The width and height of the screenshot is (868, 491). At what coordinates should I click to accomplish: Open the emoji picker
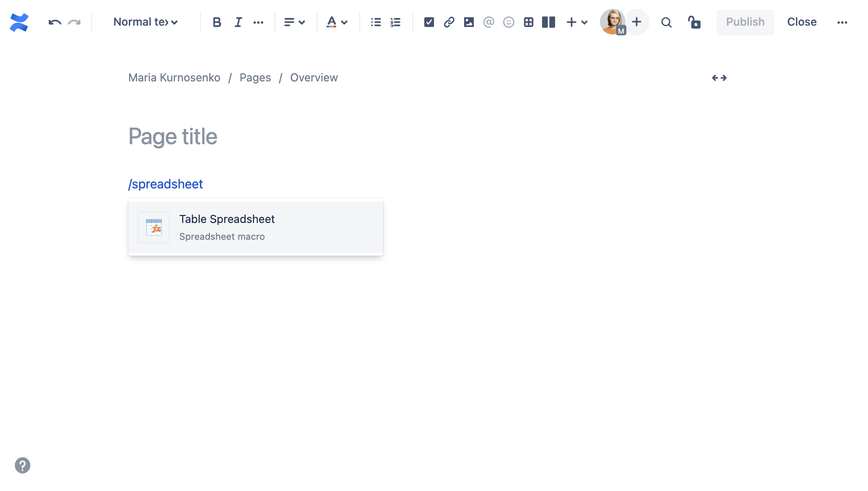coord(509,22)
